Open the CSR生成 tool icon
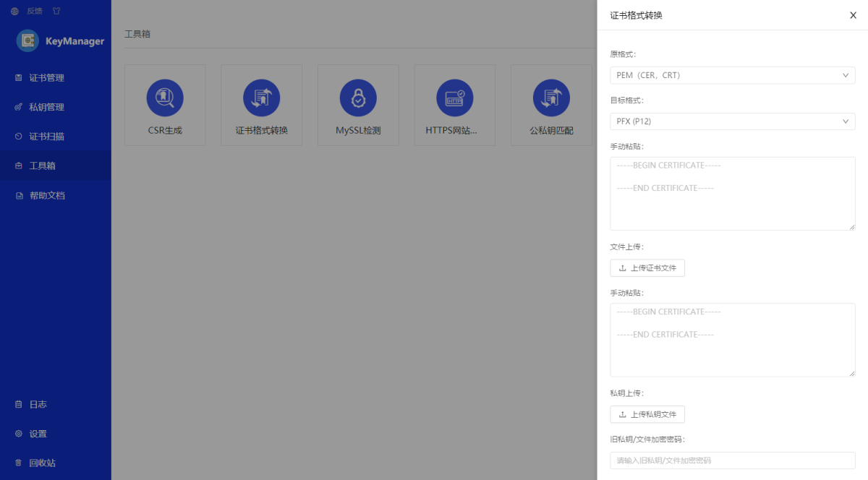868x480 pixels. (x=165, y=98)
